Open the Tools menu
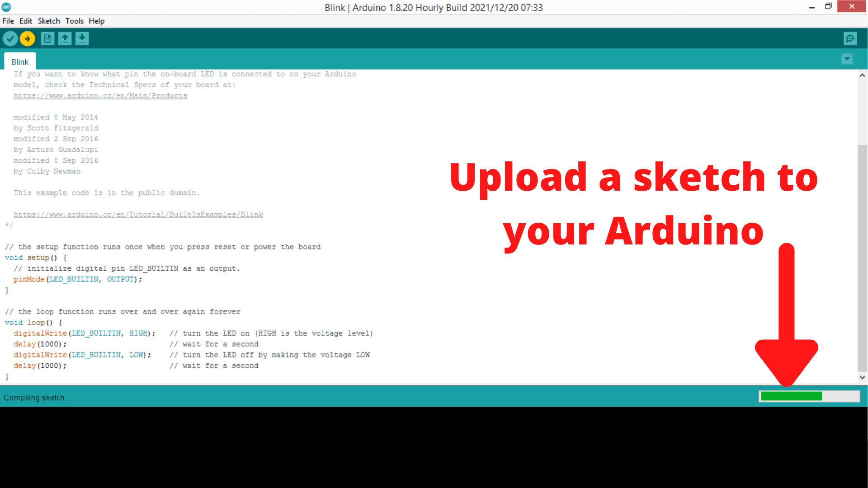 coord(74,21)
